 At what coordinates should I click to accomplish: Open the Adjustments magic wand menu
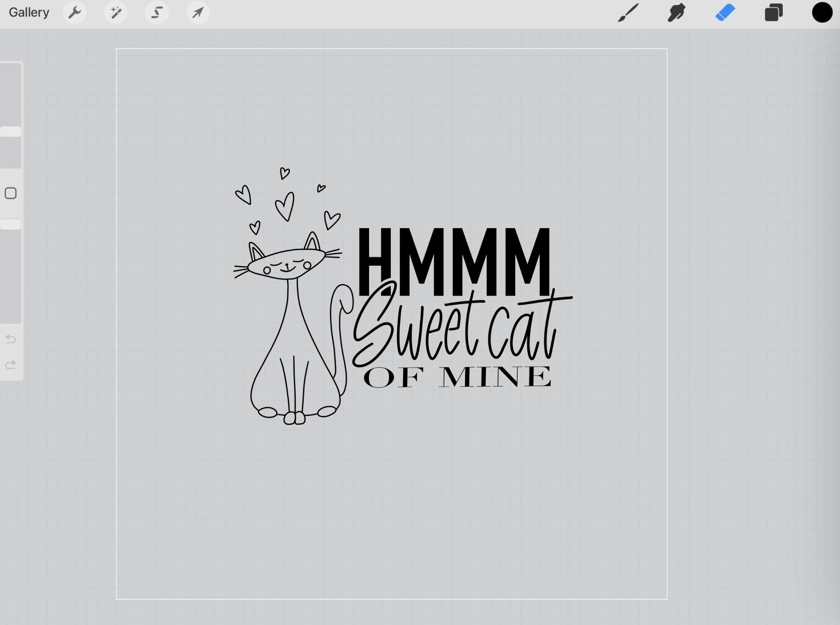[x=116, y=12]
